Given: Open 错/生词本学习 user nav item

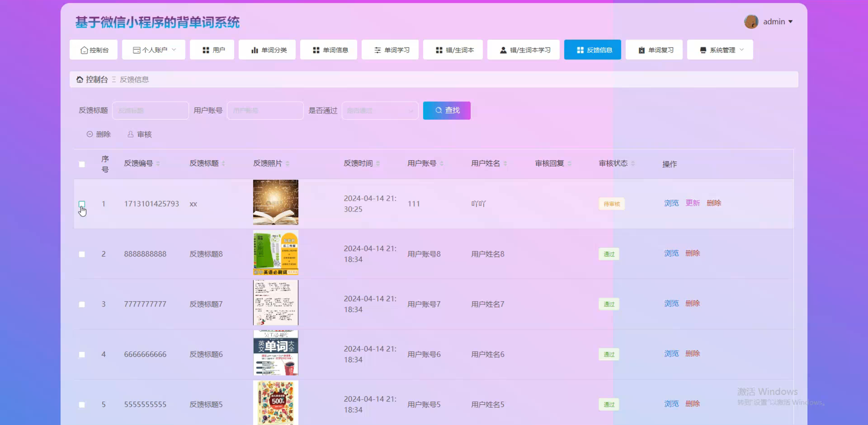Looking at the screenshot, I should [x=524, y=50].
